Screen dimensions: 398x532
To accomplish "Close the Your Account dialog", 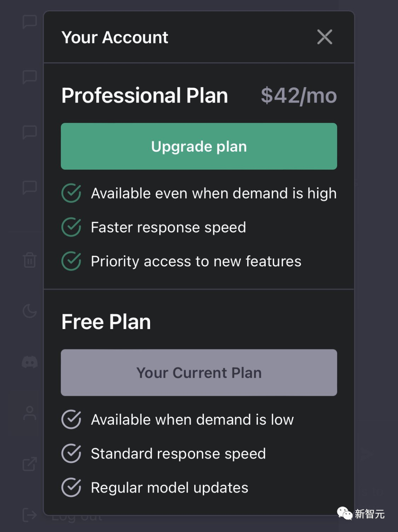I will tap(325, 37).
